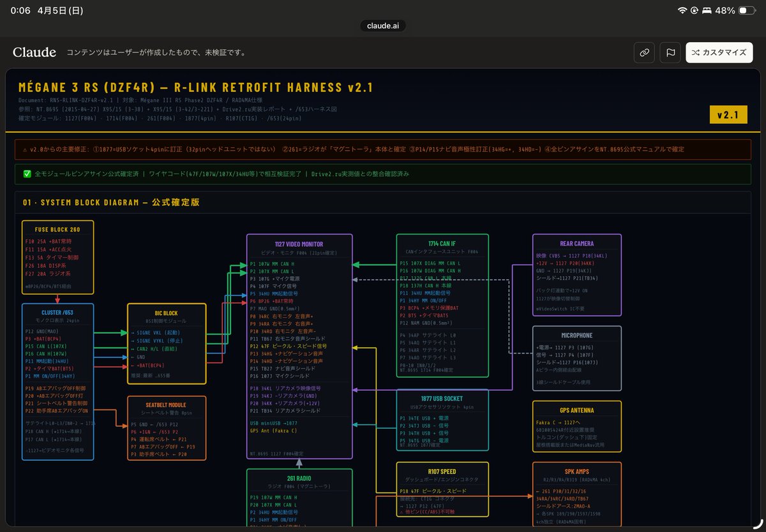Screen dimensions: 766x532
Task: Select the REAR CAMERA block title
Action: click(x=577, y=244)
